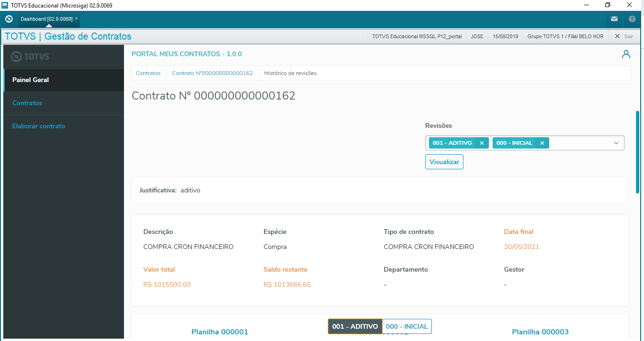The image size is (644, 341).
Task: Select Painel Geral in sidebar
Action: tap(64, 80)
